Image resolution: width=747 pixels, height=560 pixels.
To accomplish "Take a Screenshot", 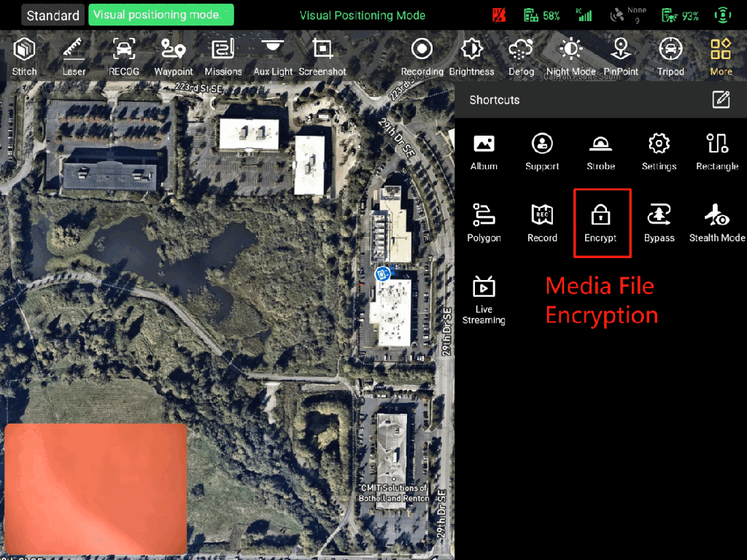I will tap(322, 57).
